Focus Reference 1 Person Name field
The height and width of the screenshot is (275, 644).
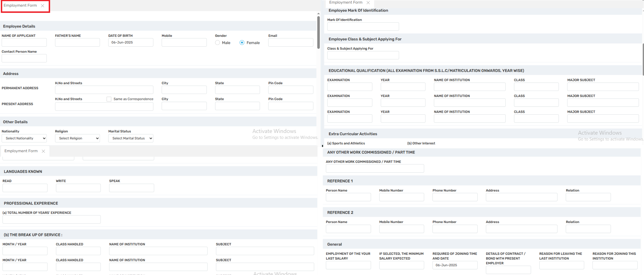click(x=348, y=197)
